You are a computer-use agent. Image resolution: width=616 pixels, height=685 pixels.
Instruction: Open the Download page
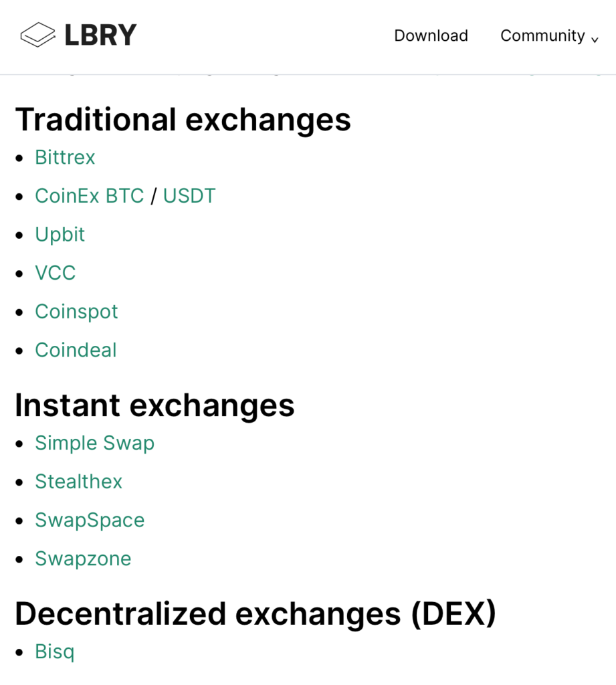pos(431,35)
